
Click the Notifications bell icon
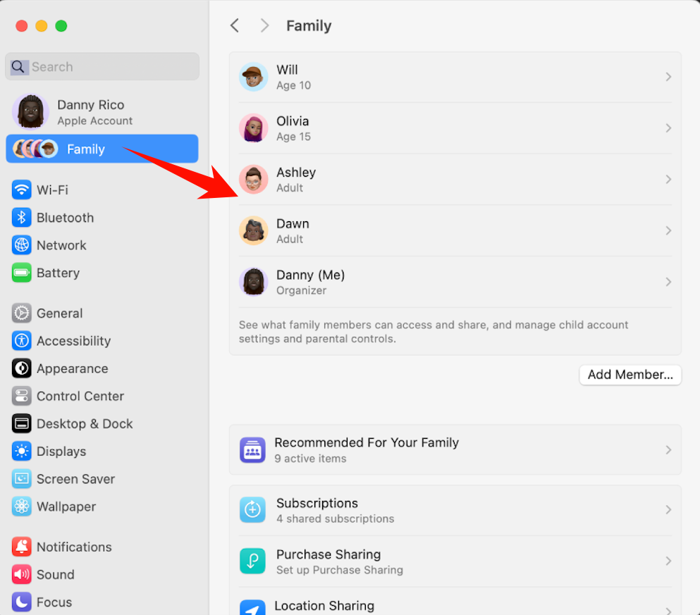(22, 547)
